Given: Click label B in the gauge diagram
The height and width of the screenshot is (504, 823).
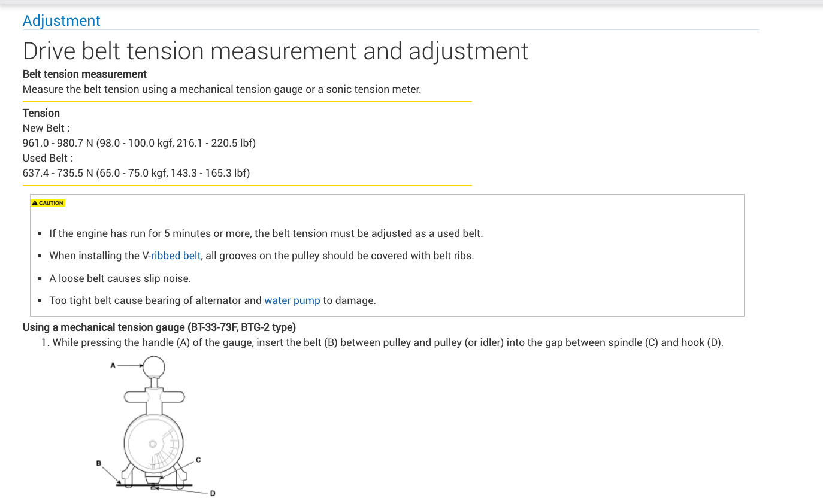Looking at the screenshot, I should [x=99, y=463].
